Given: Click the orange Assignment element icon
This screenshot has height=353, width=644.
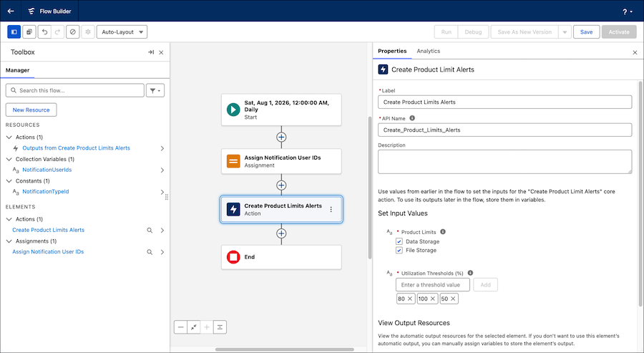Looking at the screenshot, I should click(233, 161).
